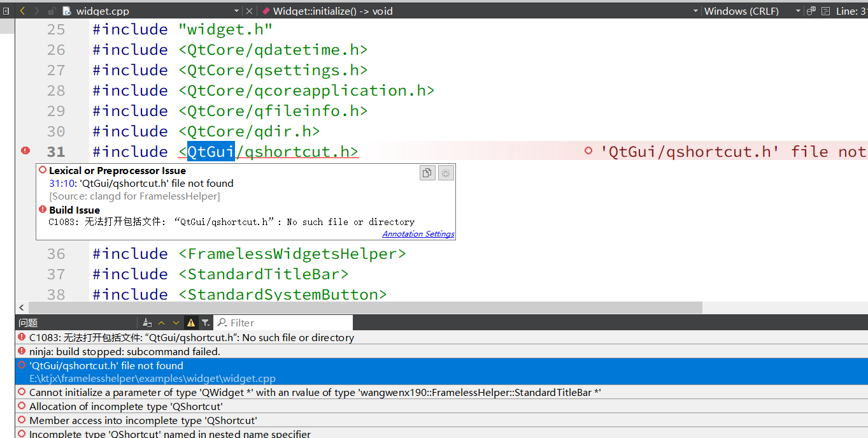Click the QtCore/qcoreapplication.h include line
This screenshot has height=438, width=868.
[263, 91]
